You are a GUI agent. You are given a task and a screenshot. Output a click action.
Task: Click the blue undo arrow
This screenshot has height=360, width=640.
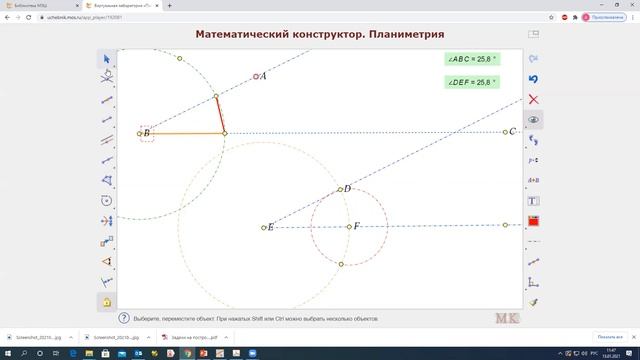533,79
